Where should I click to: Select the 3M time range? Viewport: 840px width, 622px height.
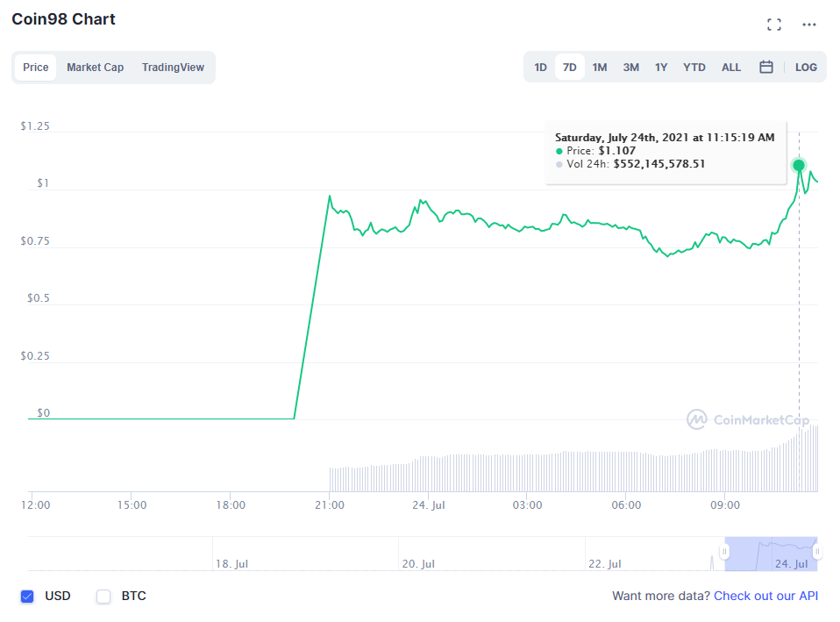[631, 68]
